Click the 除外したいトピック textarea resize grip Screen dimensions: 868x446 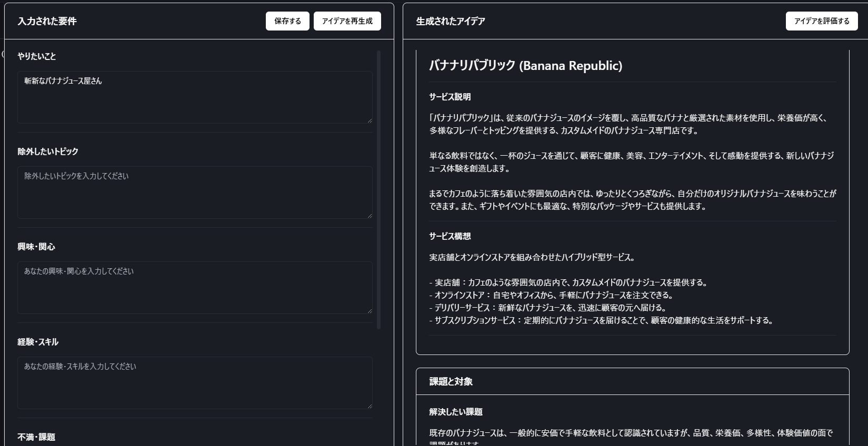pos(370,216)
